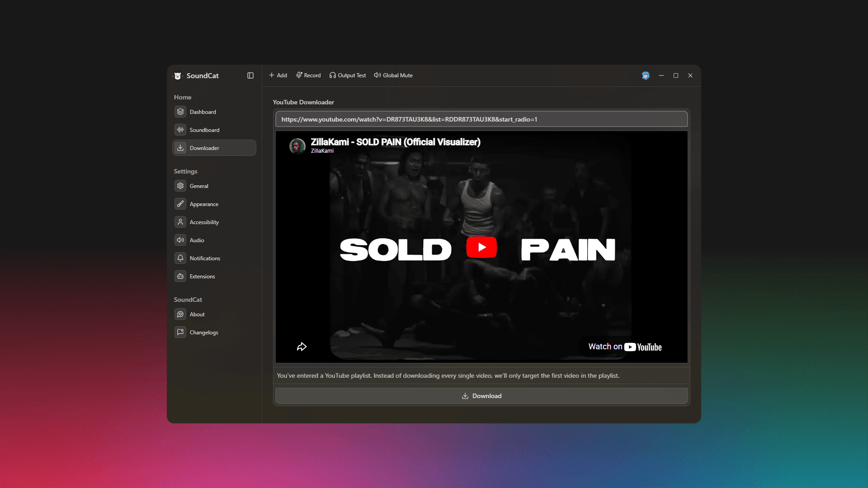Click the SoundCat section label above About
The width and height of the screenshot is (868, 488).
click(188, 300)
